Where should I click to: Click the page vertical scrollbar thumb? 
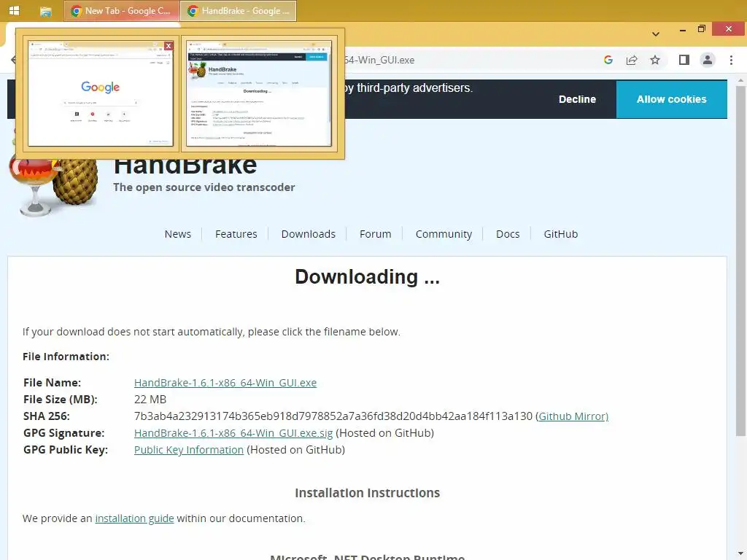pos(740,260)
